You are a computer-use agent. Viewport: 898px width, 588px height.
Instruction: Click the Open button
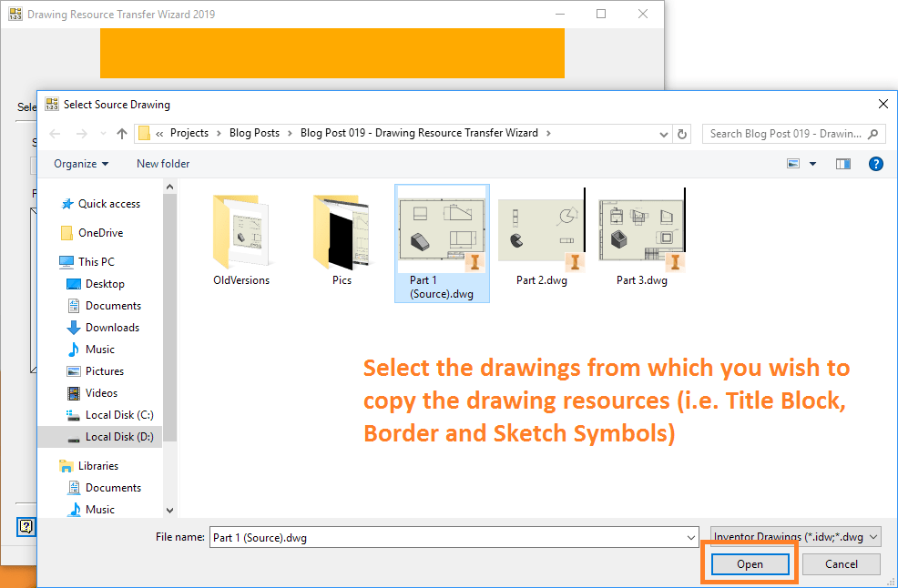(x=750, y=564)
